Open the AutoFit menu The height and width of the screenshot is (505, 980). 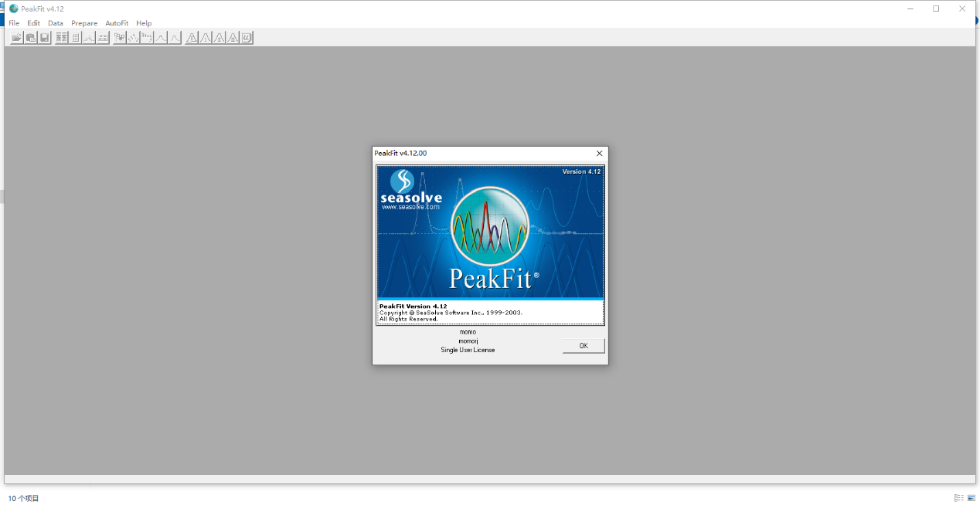pos(117,23)
